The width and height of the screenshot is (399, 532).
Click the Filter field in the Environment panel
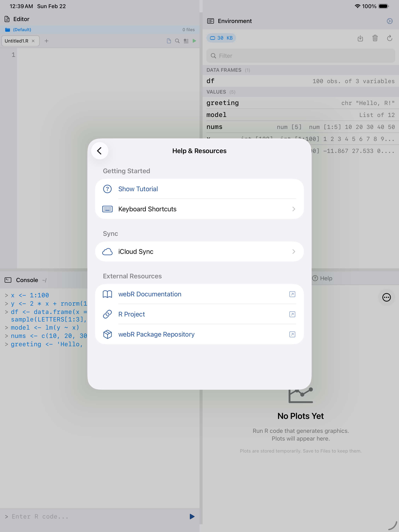[x=300, y=56]
